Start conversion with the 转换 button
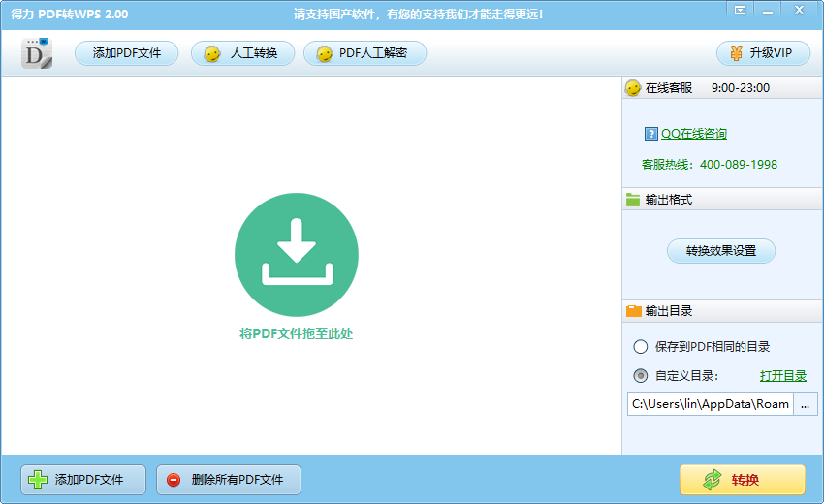This screenshot has height=504, width=824. coord(743,480)
